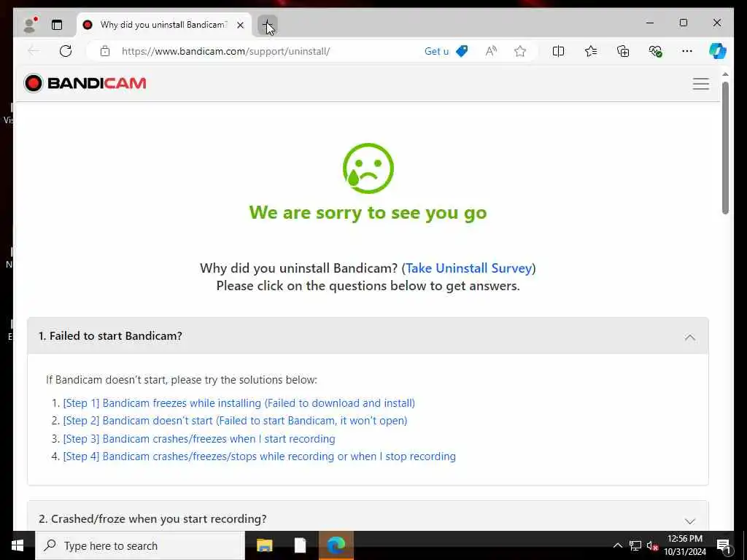Viewport: 747px width, 560px height.
Task: Open the Favorites list
Action: tap(591, 51)
